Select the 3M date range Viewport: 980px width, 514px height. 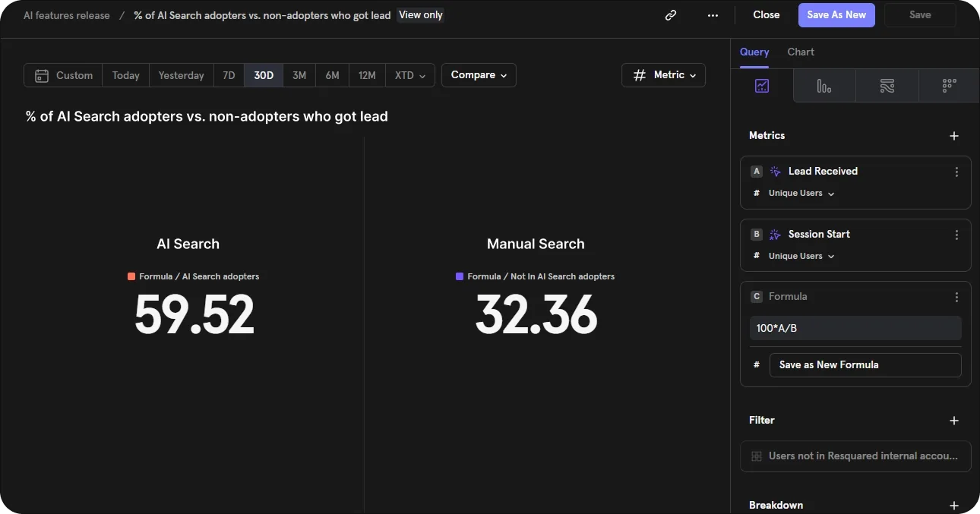tap(299, 75)
